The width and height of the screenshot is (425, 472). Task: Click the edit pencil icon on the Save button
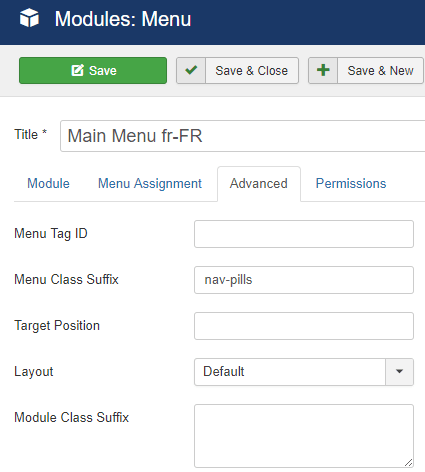tap(77, 70)
